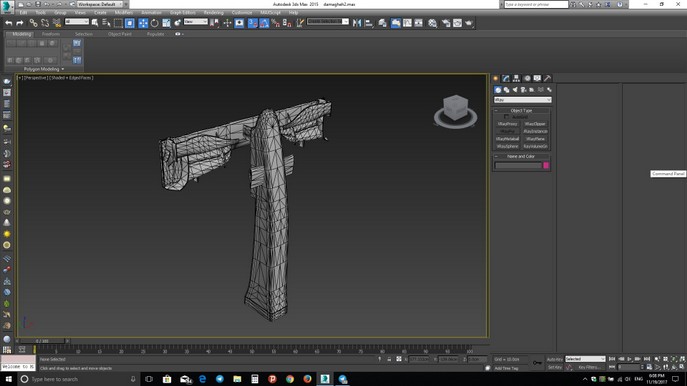
Task: Click the Use Pivot Point Center icon
Action: tap(214, 23)
